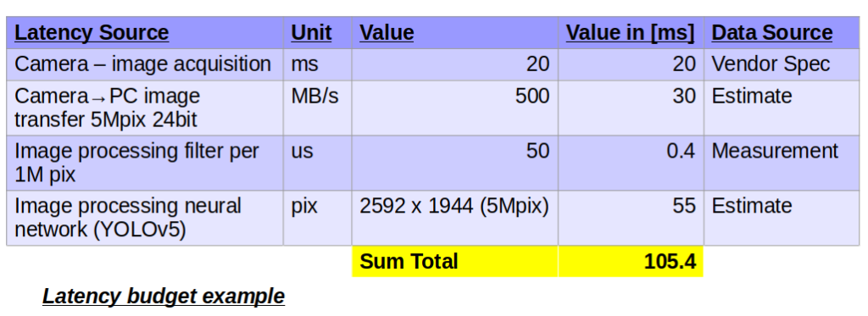868x316 pixels.
Task: Click the 'Value in [ms]' column header
Action: point(631,33)
